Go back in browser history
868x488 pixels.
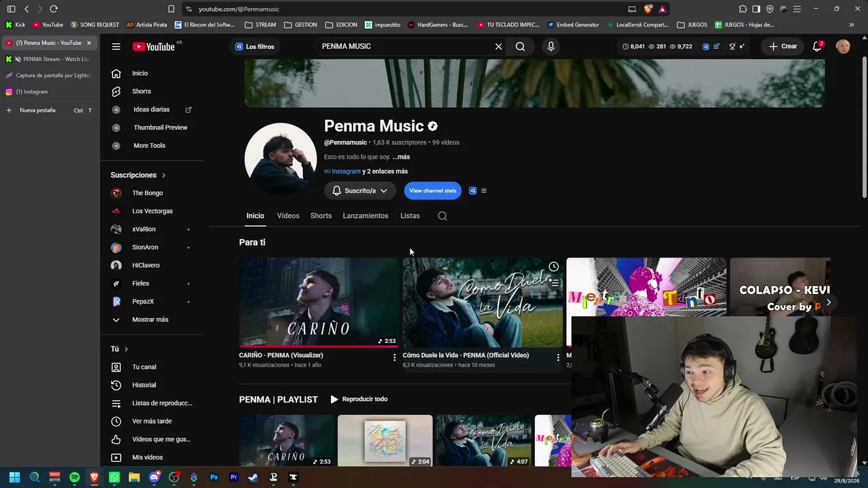pos(26,9)
